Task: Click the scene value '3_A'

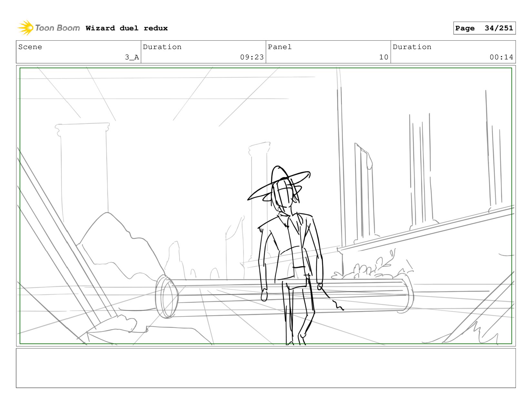Action: coord(132,57)
